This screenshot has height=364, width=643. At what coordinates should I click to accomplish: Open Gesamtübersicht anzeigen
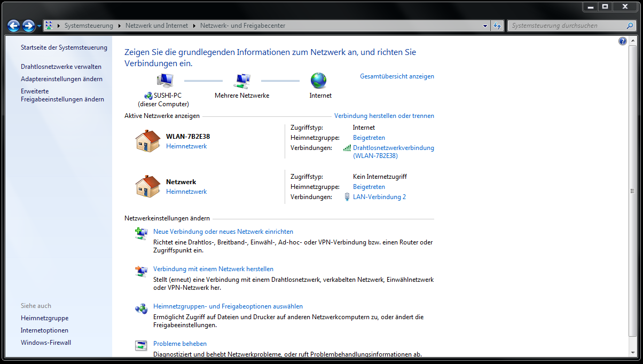click(x=397, y=76)
